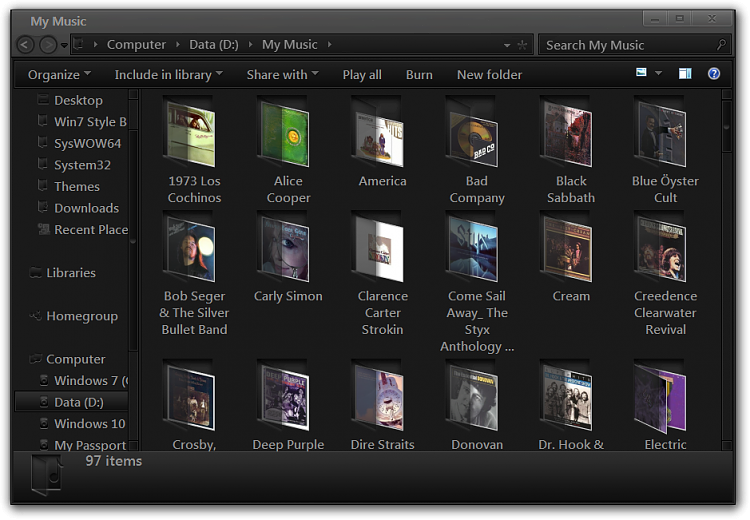The image size is (750, 520).
Task: Select System32 in the navigation pane
Action: [81, 165]
